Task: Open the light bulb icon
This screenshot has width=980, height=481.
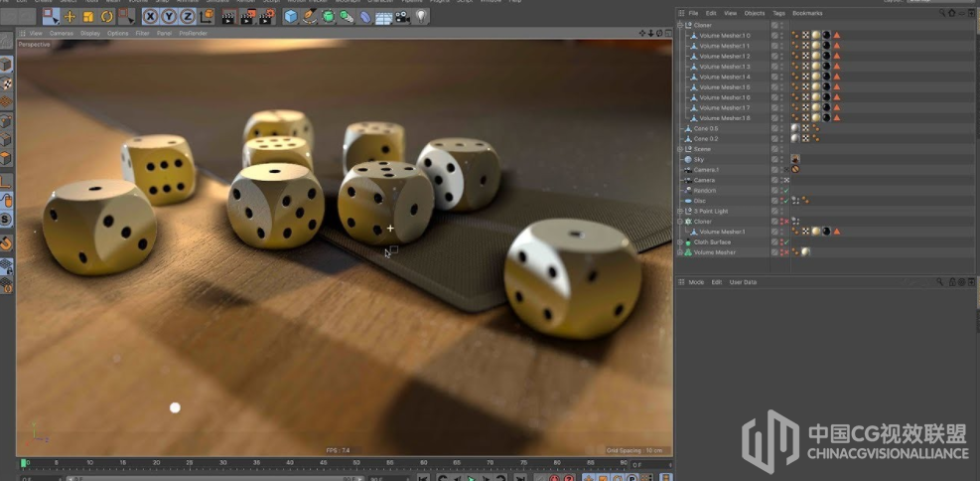Action: tap(421, 17)
